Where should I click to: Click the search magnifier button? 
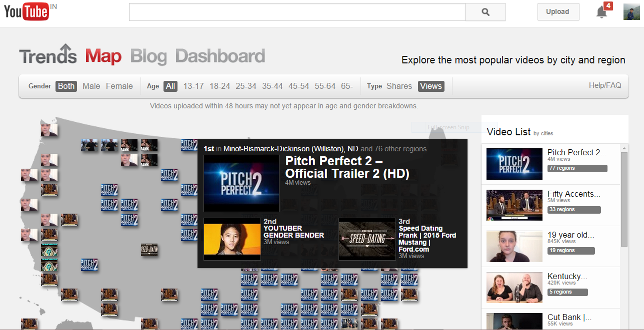[485, 12]
